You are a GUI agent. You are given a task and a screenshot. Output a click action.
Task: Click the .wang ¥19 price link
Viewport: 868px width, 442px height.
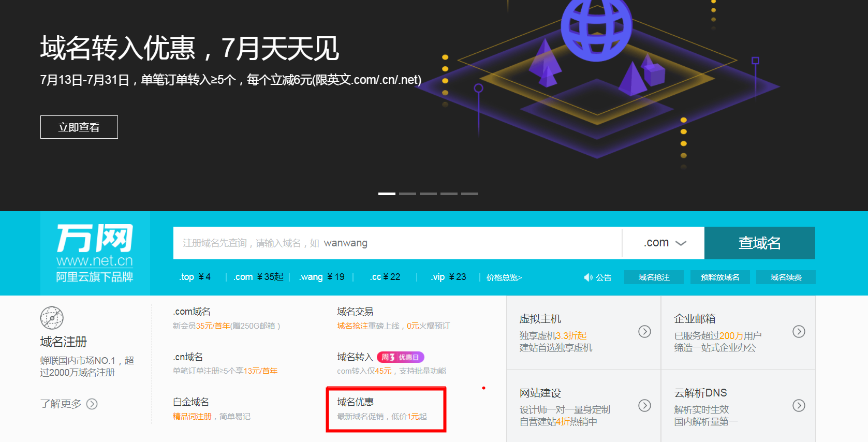[x=321, y=277]
